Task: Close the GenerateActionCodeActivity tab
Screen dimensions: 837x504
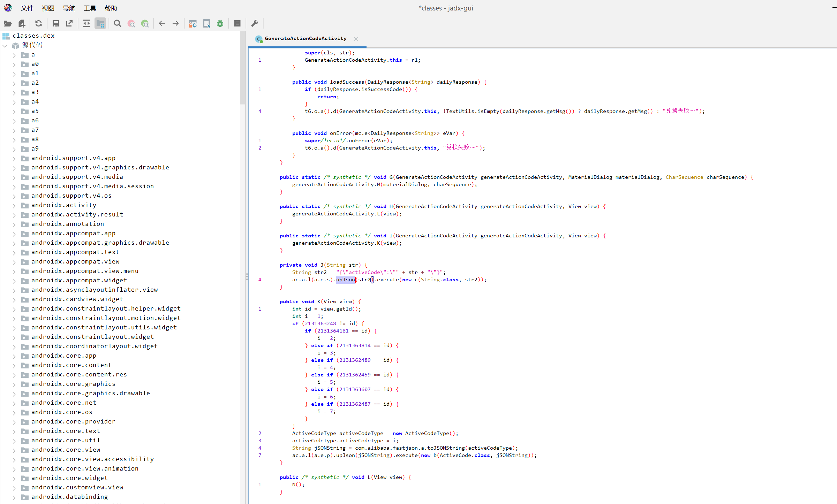Action: pyautogui.click(x=356, y=39)
